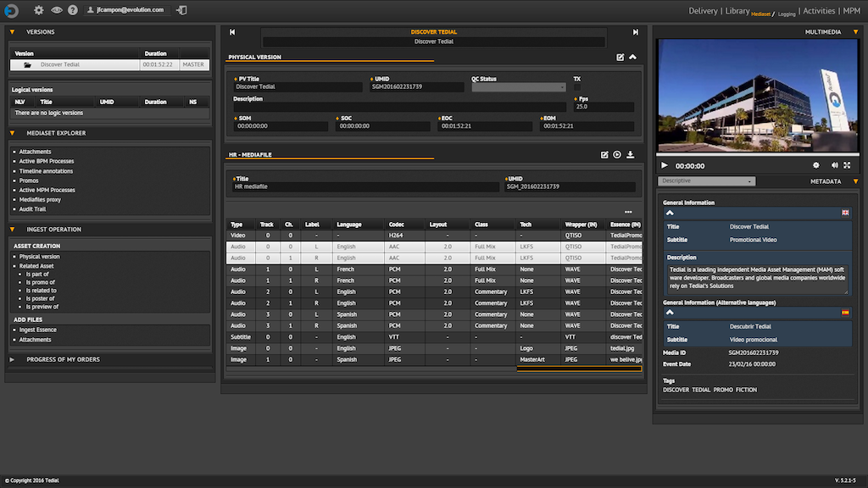
Task: Open the Delivery menu
Action: 703,10
